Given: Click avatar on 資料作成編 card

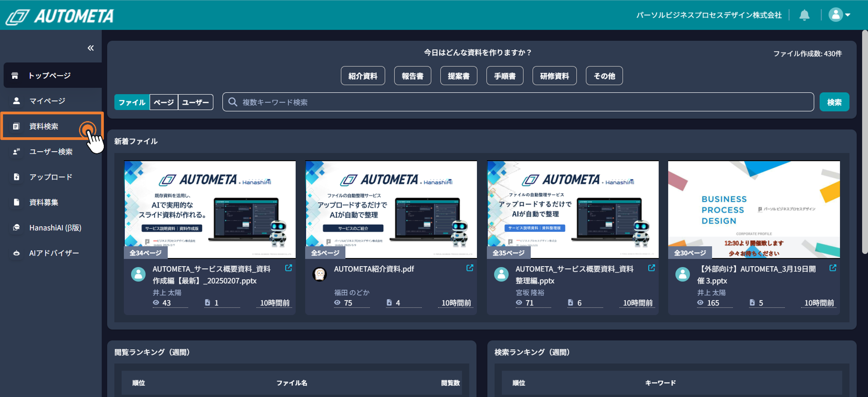Looking at the screenshot, I should coord(138,274).
